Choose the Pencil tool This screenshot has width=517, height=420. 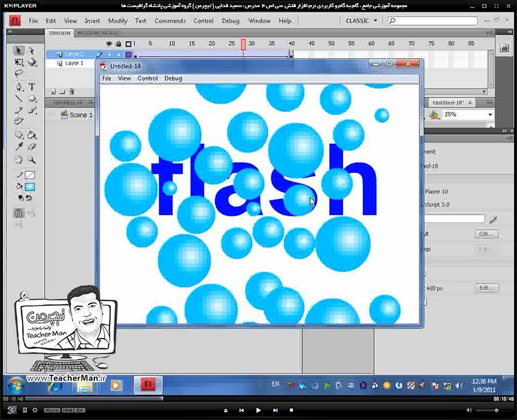[x=19, y=110]
